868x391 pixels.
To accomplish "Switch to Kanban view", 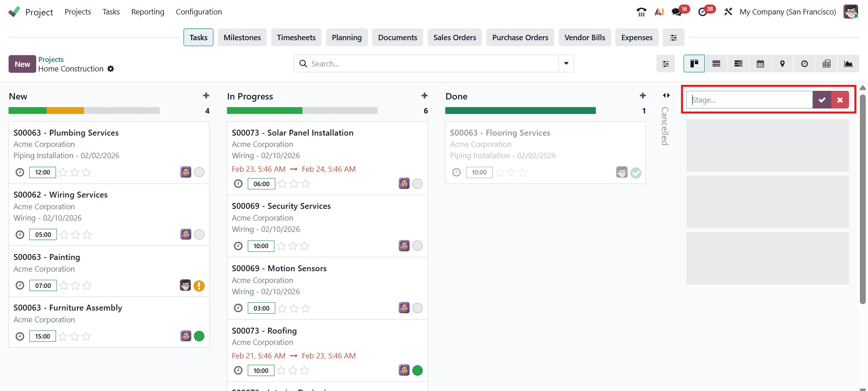I will [694, 64].
